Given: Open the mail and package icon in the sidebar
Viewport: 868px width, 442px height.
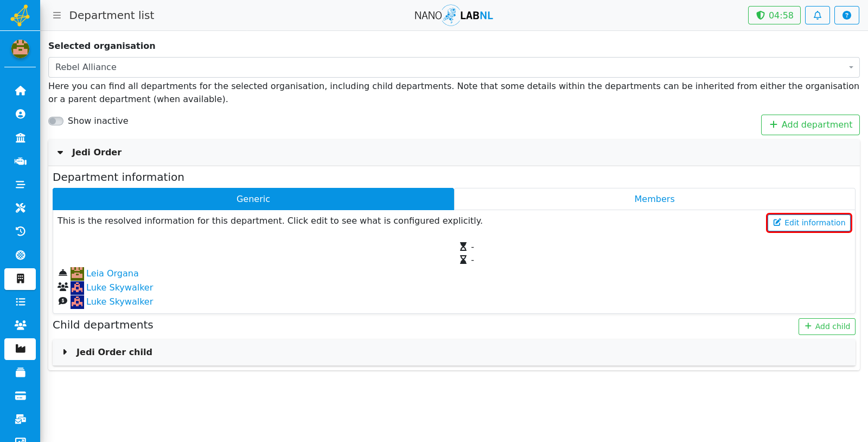Looking at the screenshot, I should coord(20,419).
